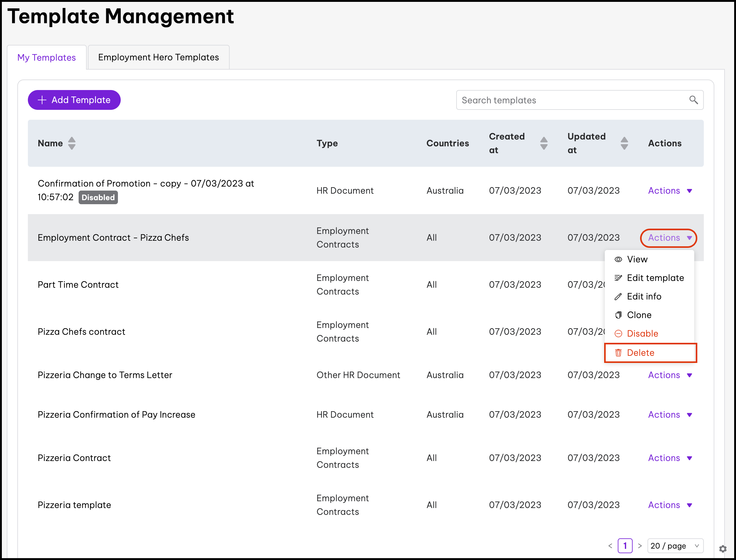This screenshot has height=560, width=736.
Task: Click the Disable circle icon in menu
Action: (618, 334)
